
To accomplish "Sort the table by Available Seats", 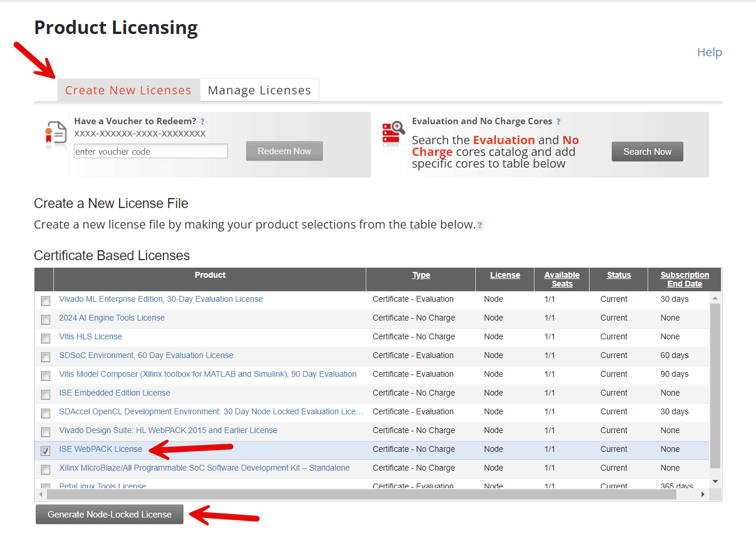I will pyautogui.click(x=561, y=279).
